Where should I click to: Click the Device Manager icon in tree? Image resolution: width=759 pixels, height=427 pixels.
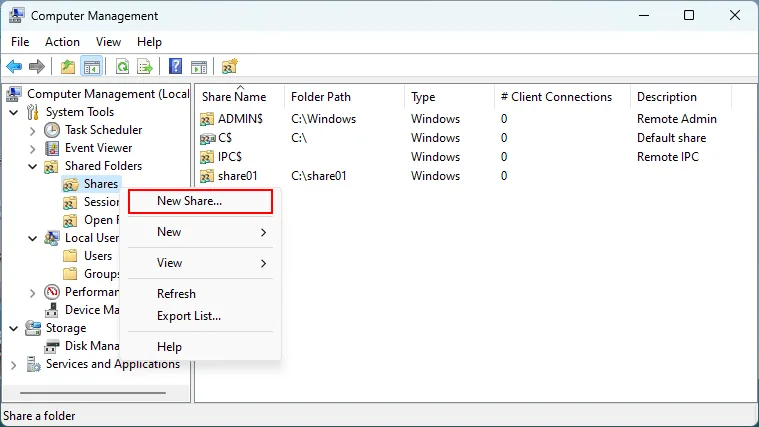[x=52, y=310]
